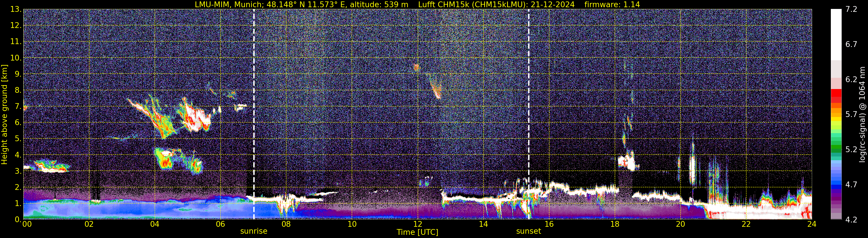Click the colorbar tick label '5.7'
This screenshot has width=868, height=238.
pos(851,114)
